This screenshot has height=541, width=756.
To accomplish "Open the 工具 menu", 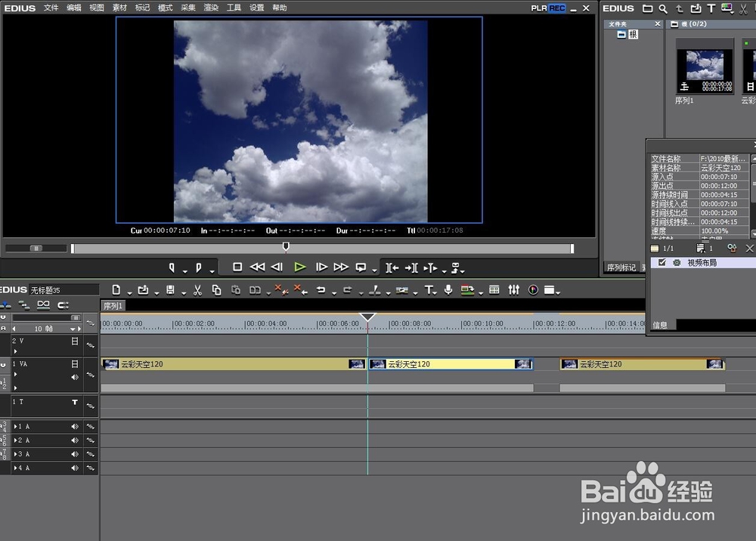I will 234,8.
